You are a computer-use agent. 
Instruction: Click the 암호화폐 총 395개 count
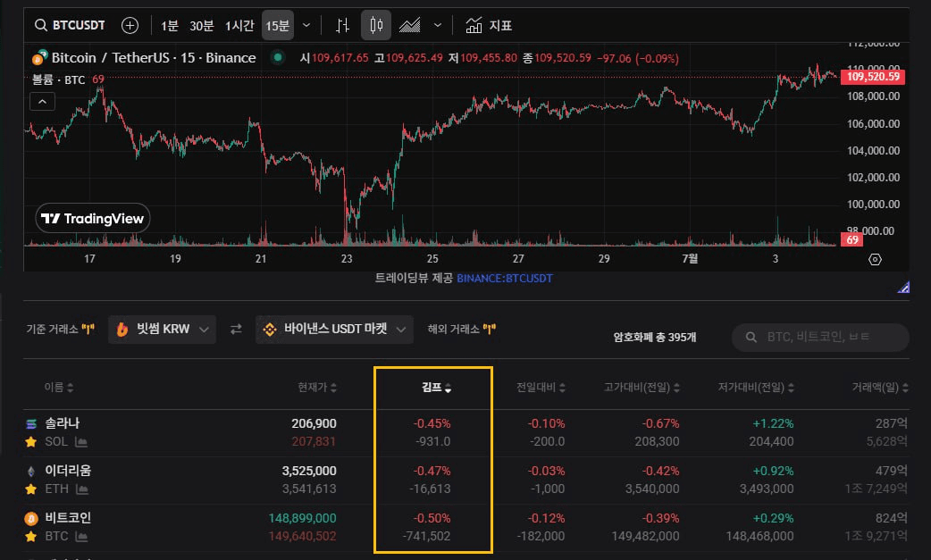coord(655,337)
